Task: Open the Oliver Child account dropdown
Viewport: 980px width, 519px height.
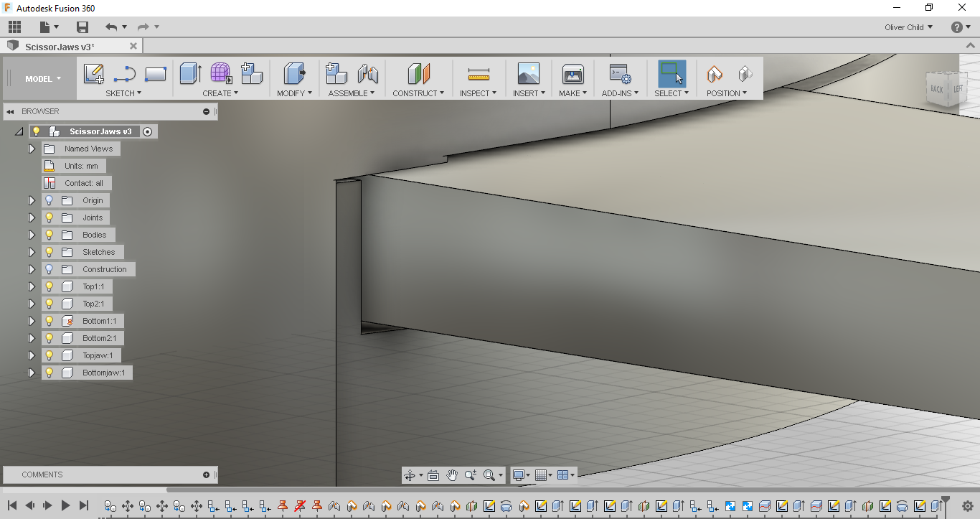Action: tap(909, 27)
